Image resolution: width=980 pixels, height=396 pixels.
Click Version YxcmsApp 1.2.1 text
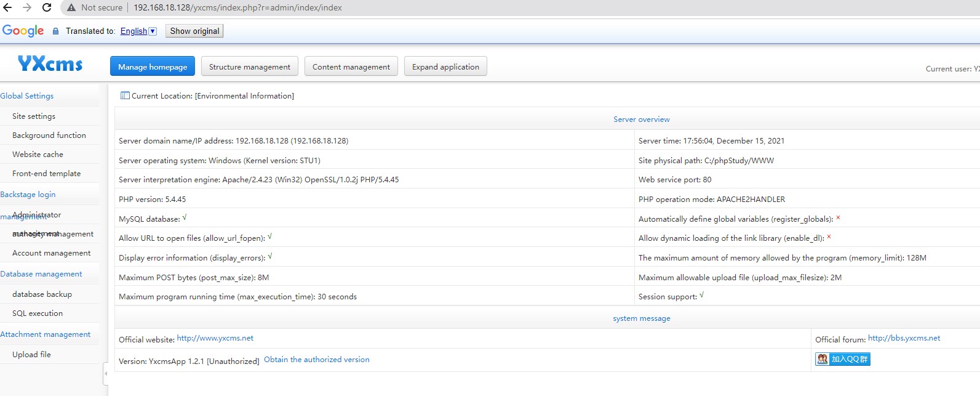click(189, 362)
